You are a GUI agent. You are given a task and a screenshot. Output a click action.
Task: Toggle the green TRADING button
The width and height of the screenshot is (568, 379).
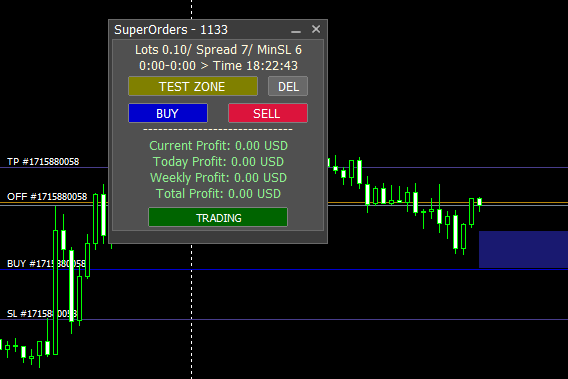pos(218,217)
